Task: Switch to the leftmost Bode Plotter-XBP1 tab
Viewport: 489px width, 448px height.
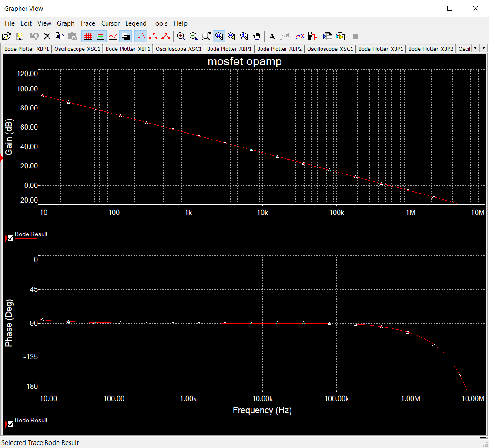Action: (x=27, y=49)
